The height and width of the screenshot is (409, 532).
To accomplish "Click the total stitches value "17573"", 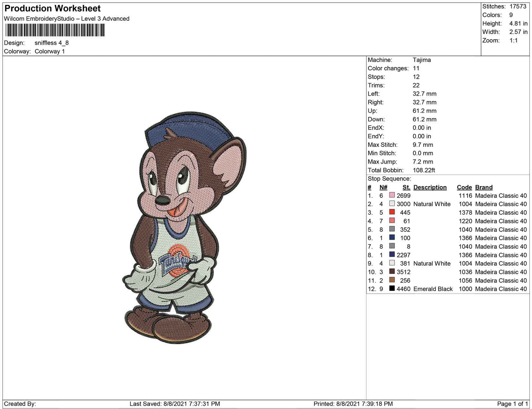I will (518, 7).
